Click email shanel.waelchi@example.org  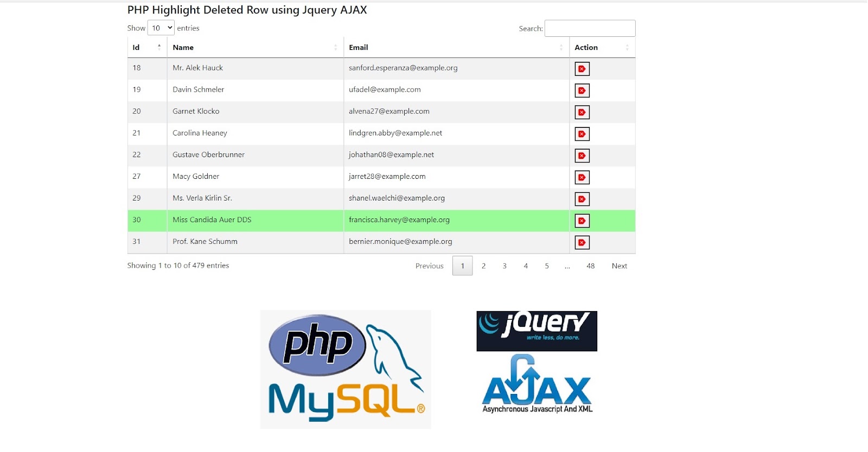click(x=397, y=198)
